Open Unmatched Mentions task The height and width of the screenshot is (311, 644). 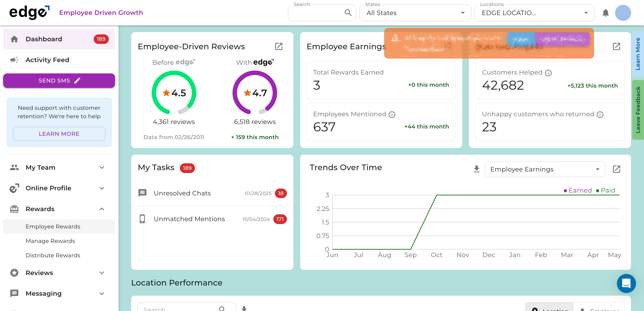pos(212,219)
